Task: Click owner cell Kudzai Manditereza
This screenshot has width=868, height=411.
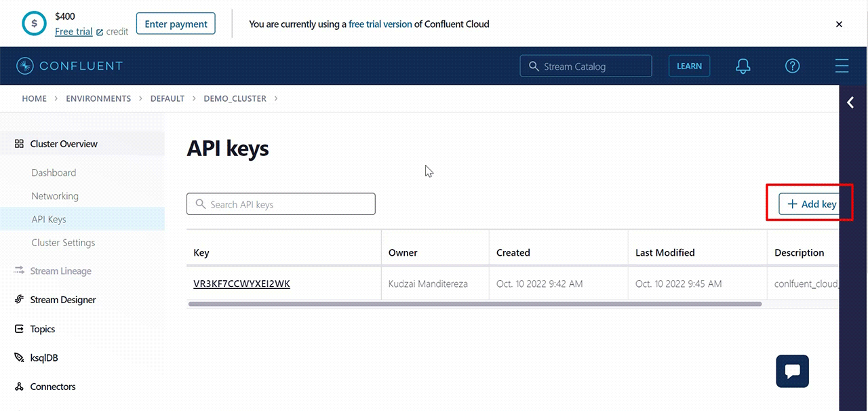Action: click(x=428, y=283)
